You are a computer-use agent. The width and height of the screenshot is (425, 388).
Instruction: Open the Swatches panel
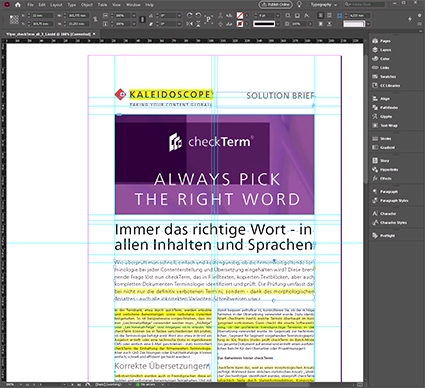384,77
